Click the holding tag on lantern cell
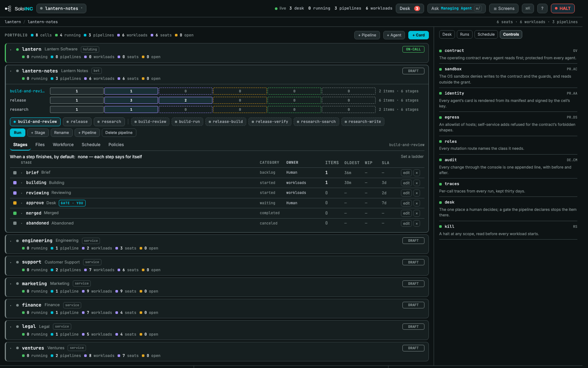Image resolution: width=588 pixels, height=368 pixels. tap(90, 49)
